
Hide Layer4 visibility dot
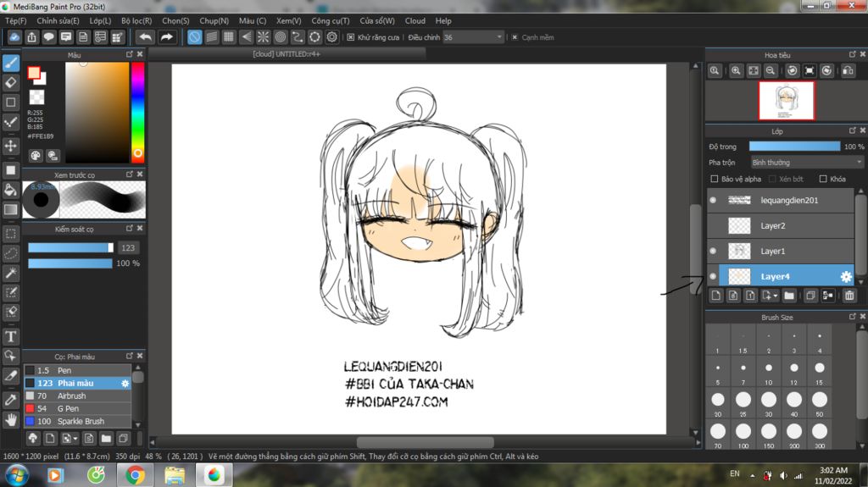(x=713, y=277)
